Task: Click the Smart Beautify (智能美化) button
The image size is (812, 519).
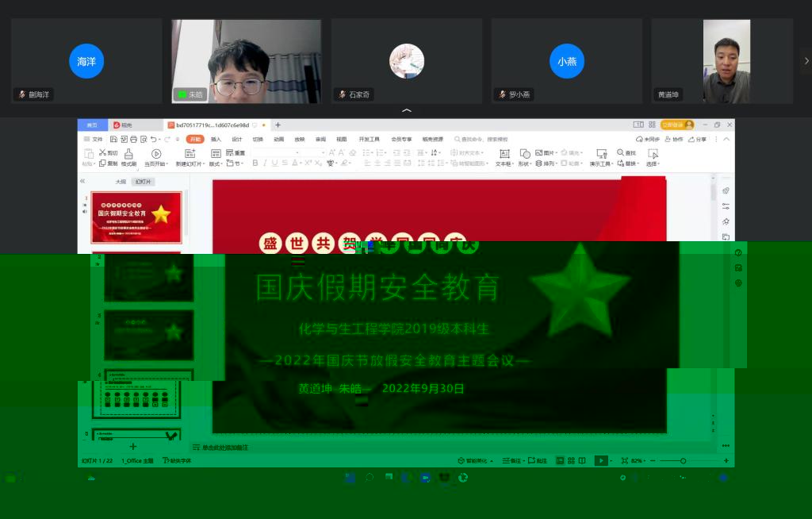Action: 476,460
